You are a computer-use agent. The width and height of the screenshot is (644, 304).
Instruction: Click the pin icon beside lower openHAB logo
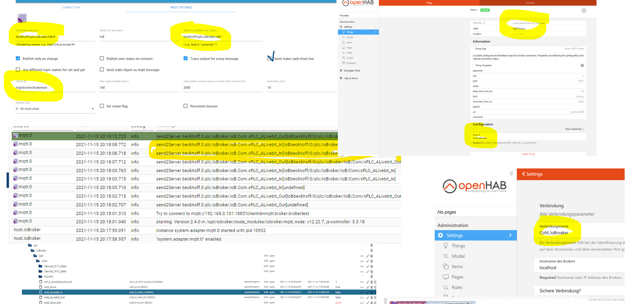point(511,174)
